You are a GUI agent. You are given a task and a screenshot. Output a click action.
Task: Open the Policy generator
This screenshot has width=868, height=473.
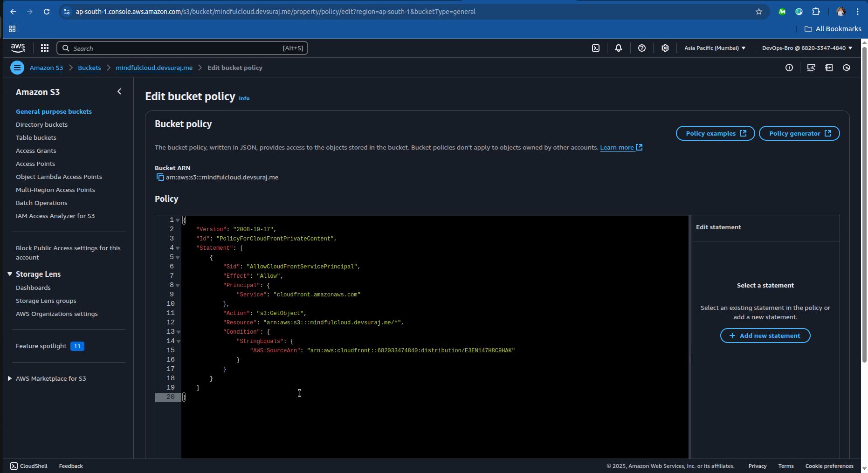click(799, 133)
